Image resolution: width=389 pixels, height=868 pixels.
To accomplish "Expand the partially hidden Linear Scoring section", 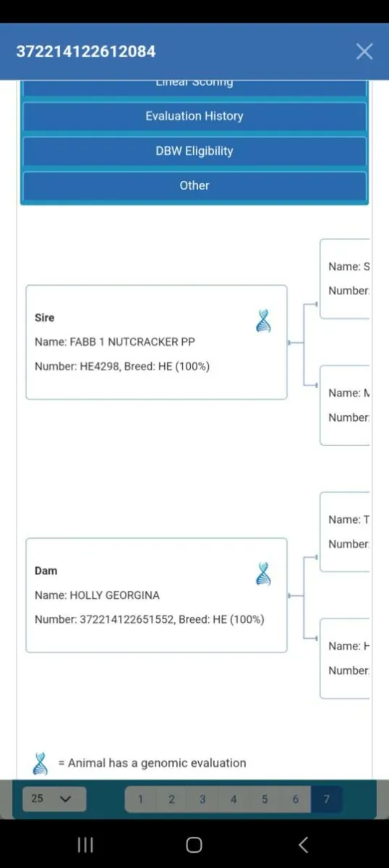I will [194, 87].
